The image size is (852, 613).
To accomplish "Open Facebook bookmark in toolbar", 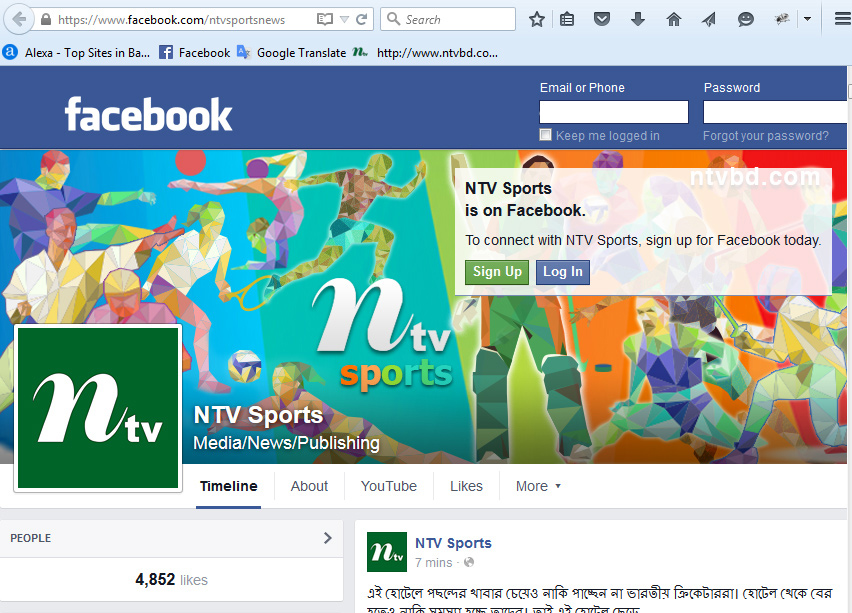I will [195, 53].
